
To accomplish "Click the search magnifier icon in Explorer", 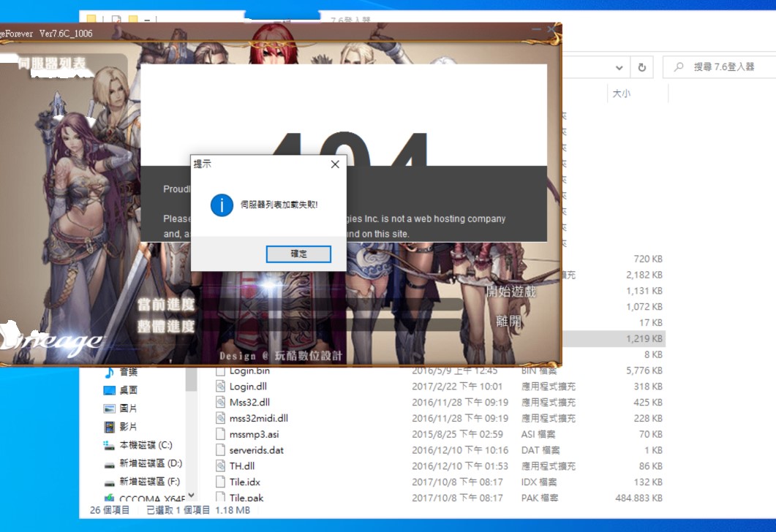I will [x=679, y=66].
